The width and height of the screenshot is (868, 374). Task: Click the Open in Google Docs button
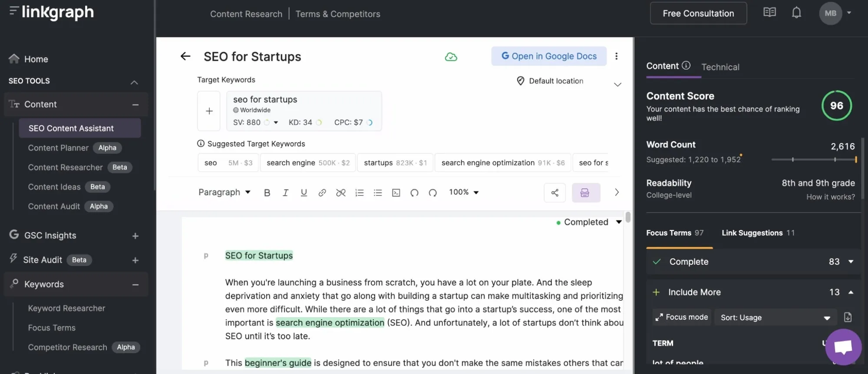(549, 56)
